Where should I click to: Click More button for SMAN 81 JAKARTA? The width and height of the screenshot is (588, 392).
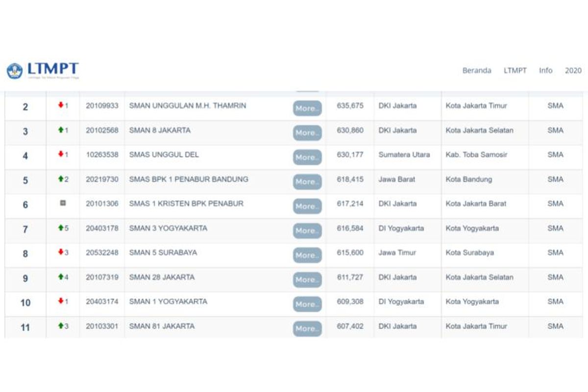[x=307, y=329]
